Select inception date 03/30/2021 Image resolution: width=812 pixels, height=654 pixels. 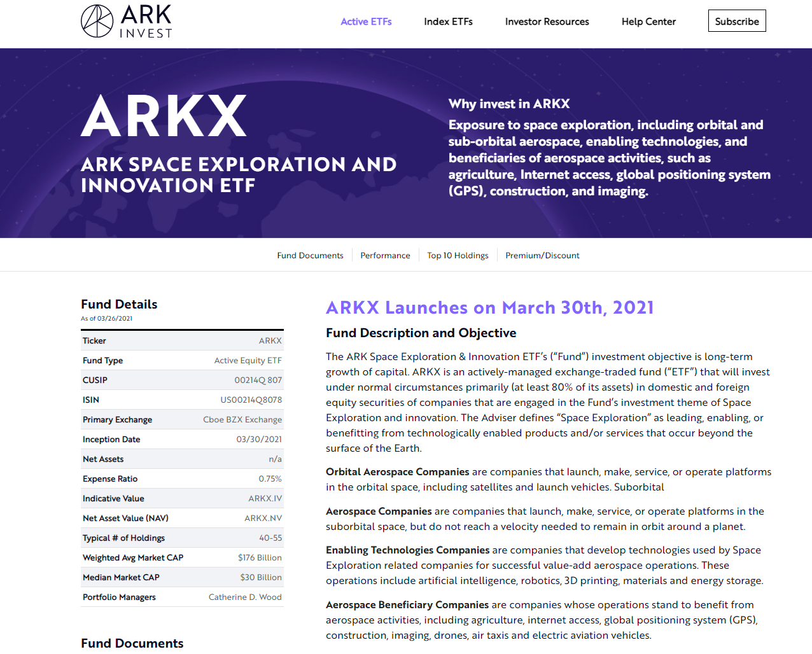click(259, 440)
